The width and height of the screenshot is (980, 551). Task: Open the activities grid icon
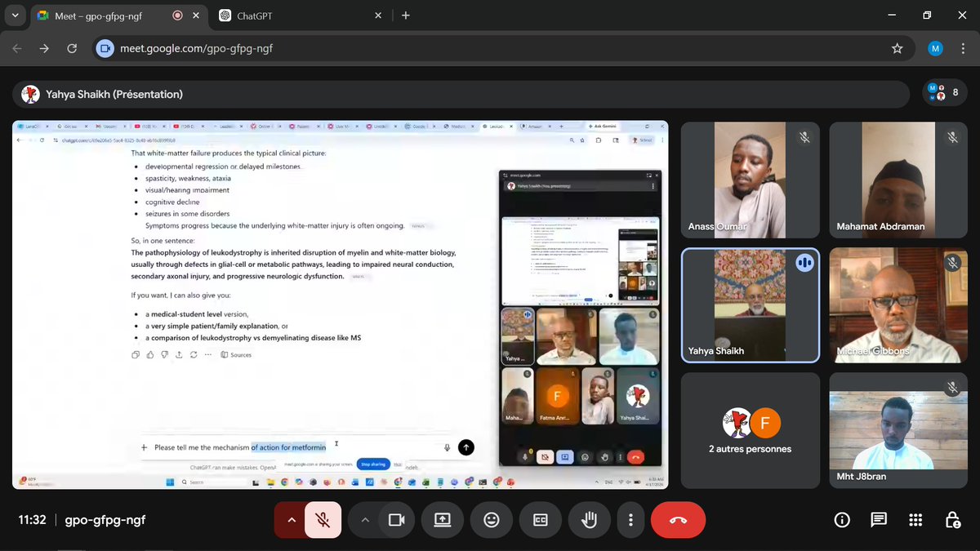pos(915,520)
